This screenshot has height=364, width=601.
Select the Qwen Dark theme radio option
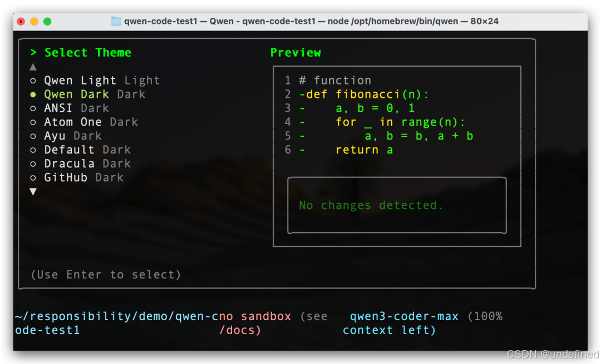click(x=88, y=94)
